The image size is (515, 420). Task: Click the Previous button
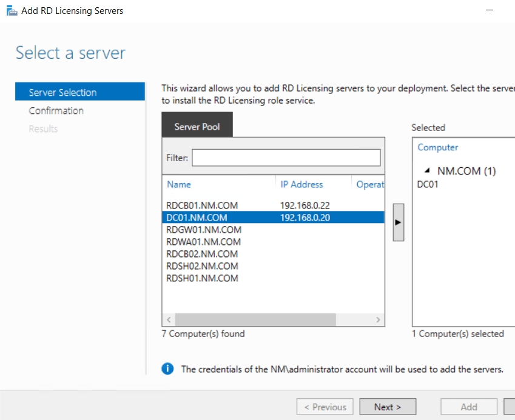(x=325, y=407)
